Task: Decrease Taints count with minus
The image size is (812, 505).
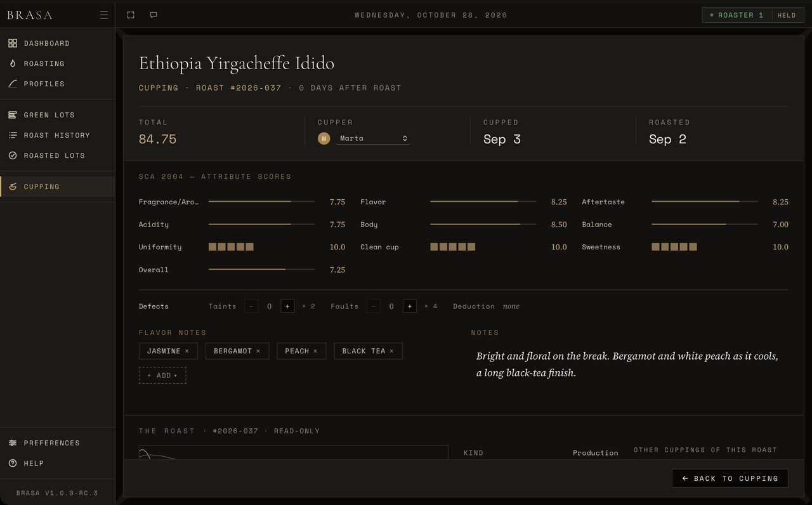Action: tap(251, 306)
